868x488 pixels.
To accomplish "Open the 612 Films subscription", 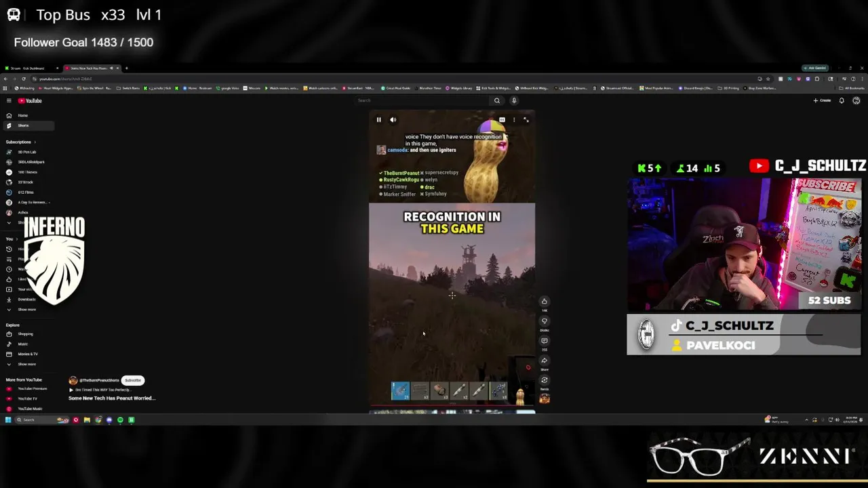I will tap(27, 192).
